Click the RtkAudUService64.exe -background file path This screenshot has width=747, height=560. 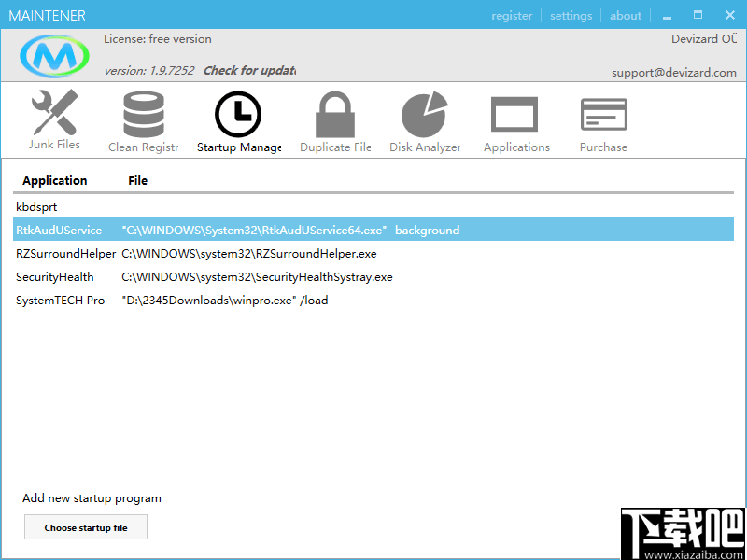[x=290, y=231]
